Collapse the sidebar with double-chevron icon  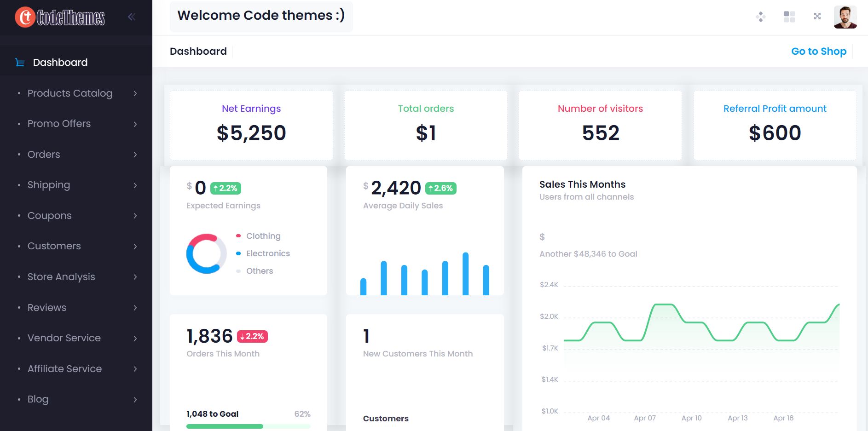[x=132, y=17]
